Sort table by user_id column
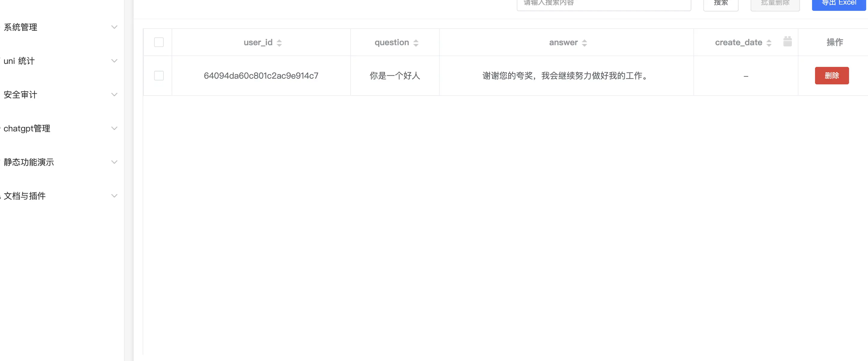 (279, 42)
